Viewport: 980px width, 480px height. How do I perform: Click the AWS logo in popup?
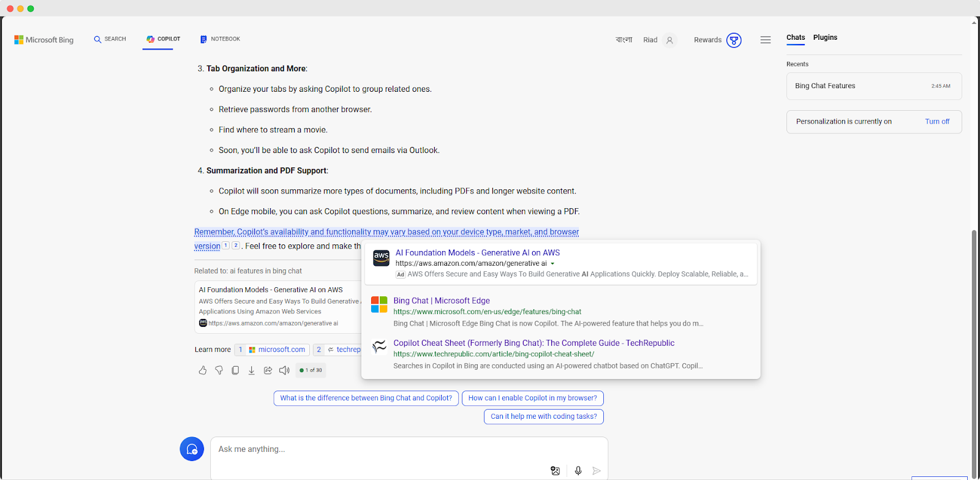[x=381, y=258]
